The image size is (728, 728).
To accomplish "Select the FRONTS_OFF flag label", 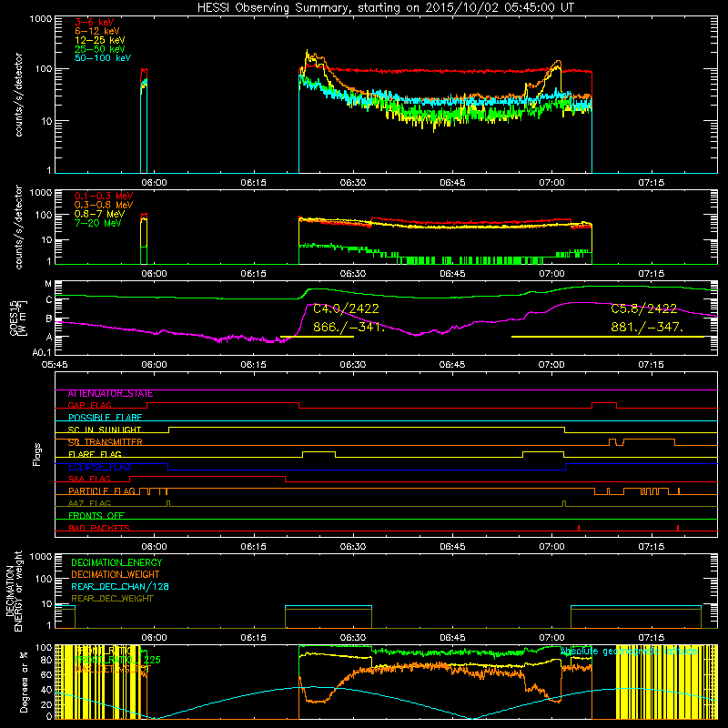I will 96,516.
